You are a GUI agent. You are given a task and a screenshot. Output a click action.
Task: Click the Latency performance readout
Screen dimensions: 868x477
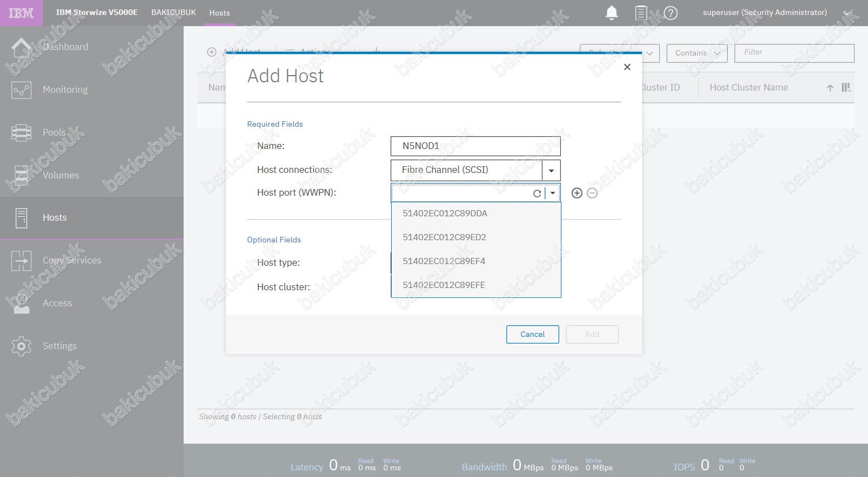pyautogui.click(x=346, y=465)
